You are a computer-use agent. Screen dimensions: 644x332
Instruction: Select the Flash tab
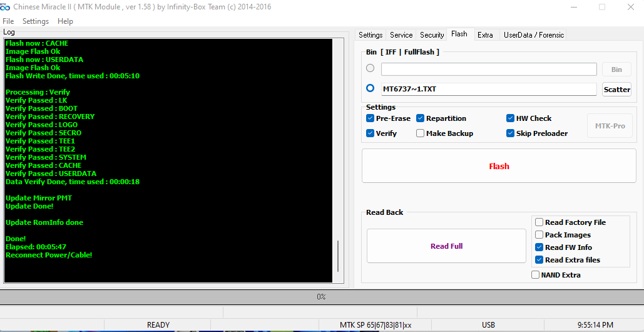pyautogui.click(x=459, y=34)
